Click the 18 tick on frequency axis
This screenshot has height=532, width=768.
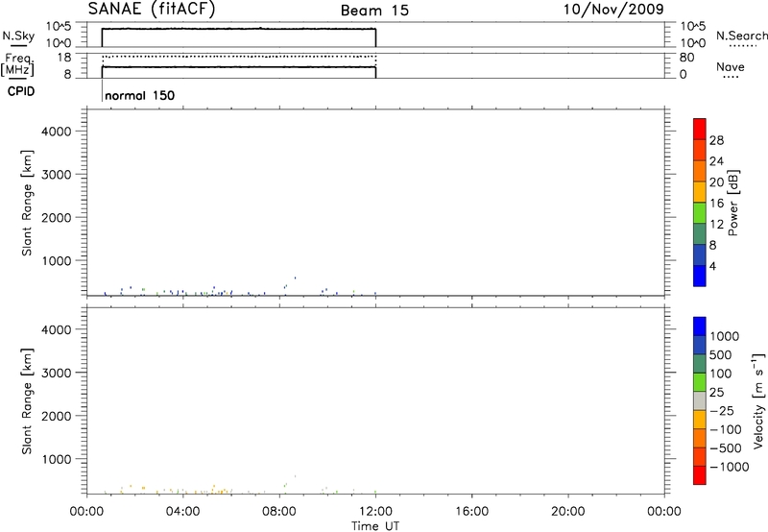pos(64,58)
